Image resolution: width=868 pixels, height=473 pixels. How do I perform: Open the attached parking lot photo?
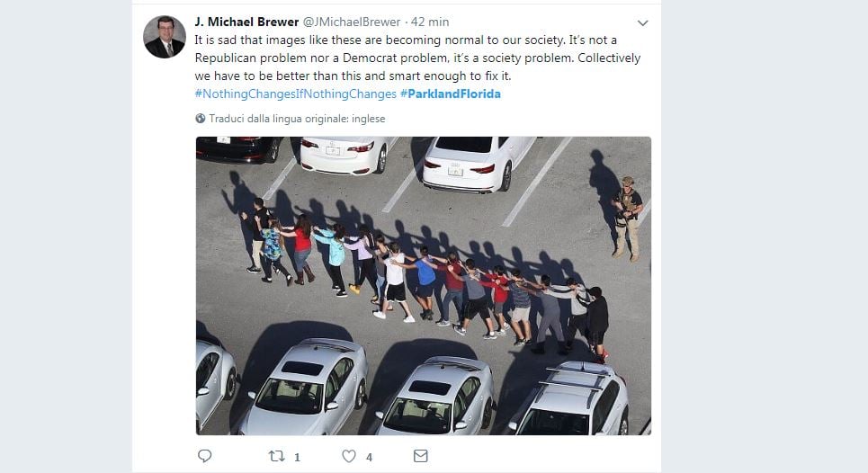(x=424, y=285)
